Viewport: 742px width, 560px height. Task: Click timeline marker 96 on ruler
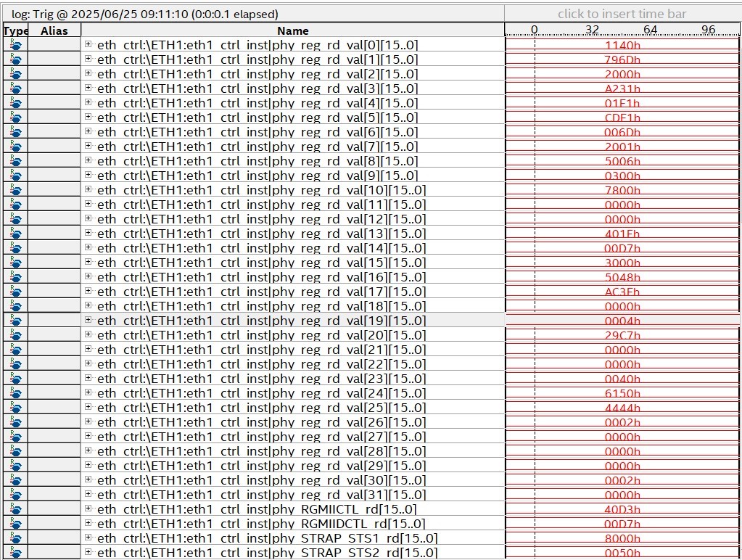point(709,29)
